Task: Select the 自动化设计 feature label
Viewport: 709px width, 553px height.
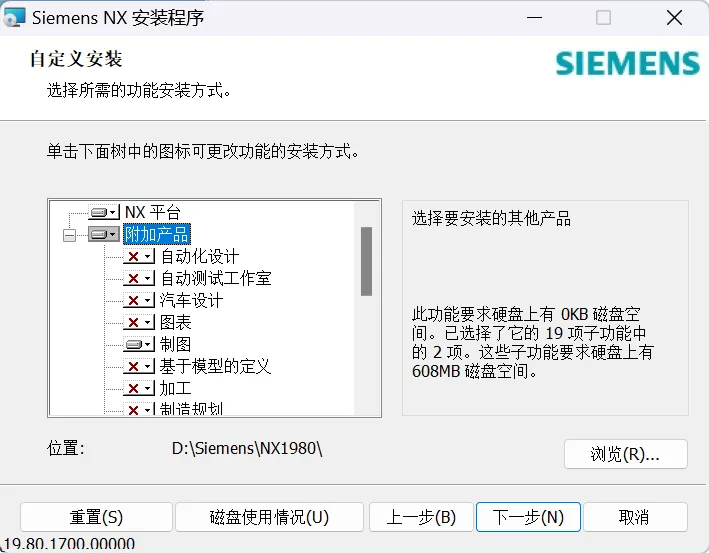Action: coord(200,256)
